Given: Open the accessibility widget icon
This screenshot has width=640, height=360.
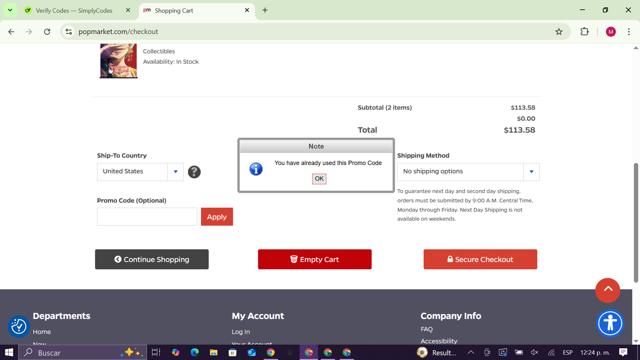Looking at the screenshot, I should 610,323.
